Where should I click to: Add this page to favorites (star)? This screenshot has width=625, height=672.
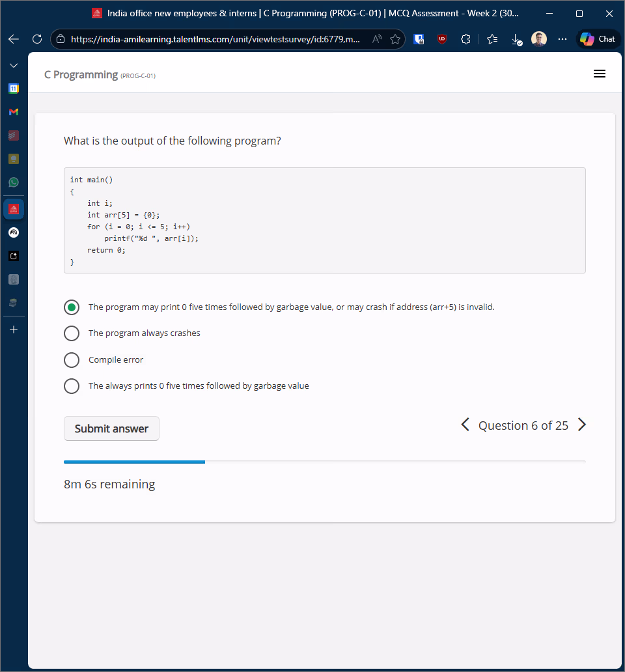[x=395, y=40]
